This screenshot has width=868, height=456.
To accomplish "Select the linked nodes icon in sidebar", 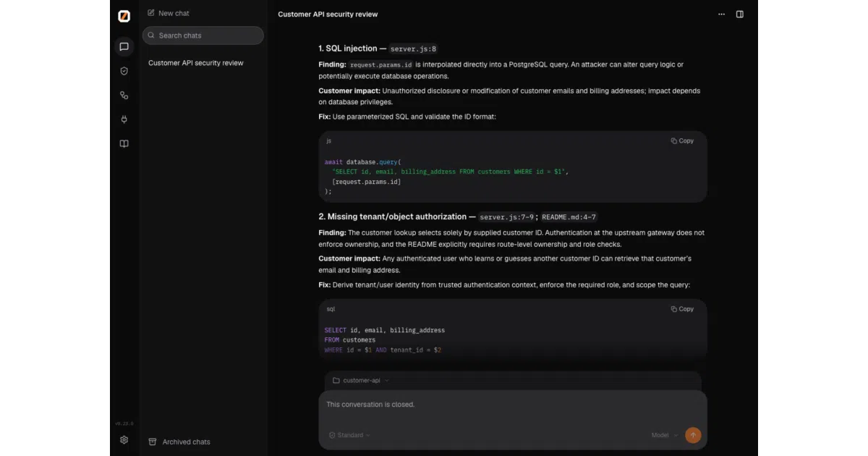I will 124,96.
